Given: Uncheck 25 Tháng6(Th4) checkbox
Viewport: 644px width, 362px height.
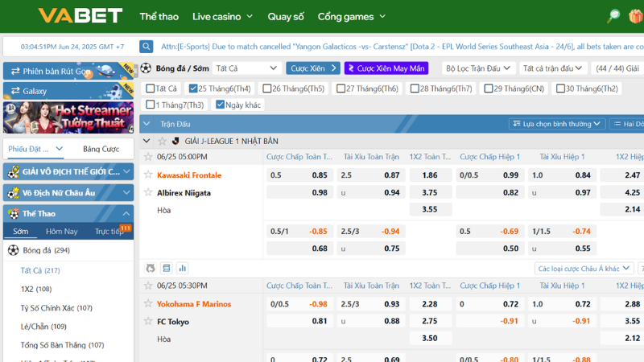Looking at the screenshot, I should click(193, 88).
